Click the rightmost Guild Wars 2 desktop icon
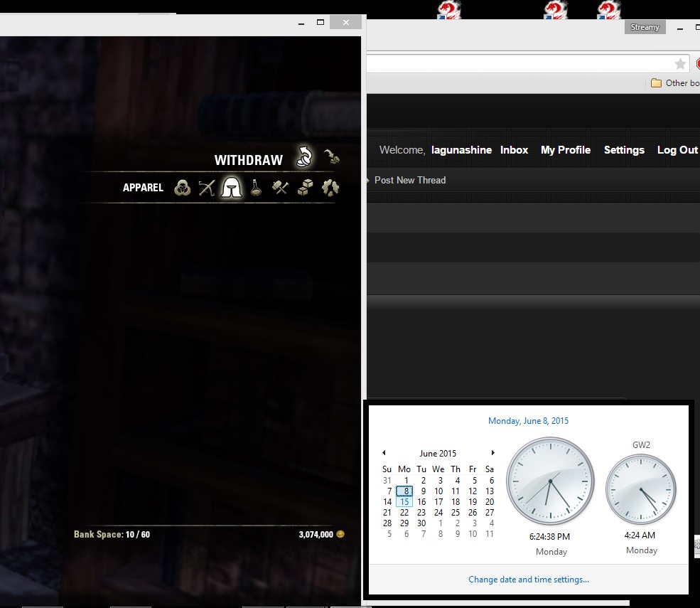 (x=609, y=10)
